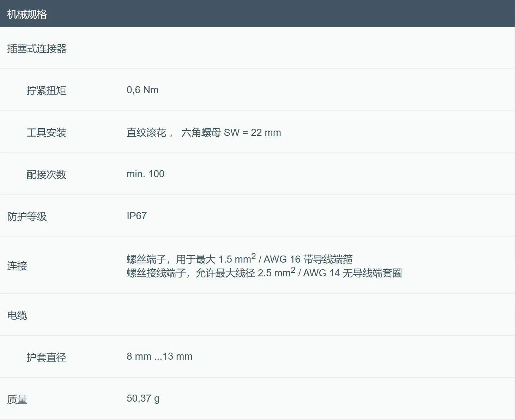The width and height of the screenshot is (515, 420).
Task: Select the 插塞式连接器 row label
Action: click(37, 48)
